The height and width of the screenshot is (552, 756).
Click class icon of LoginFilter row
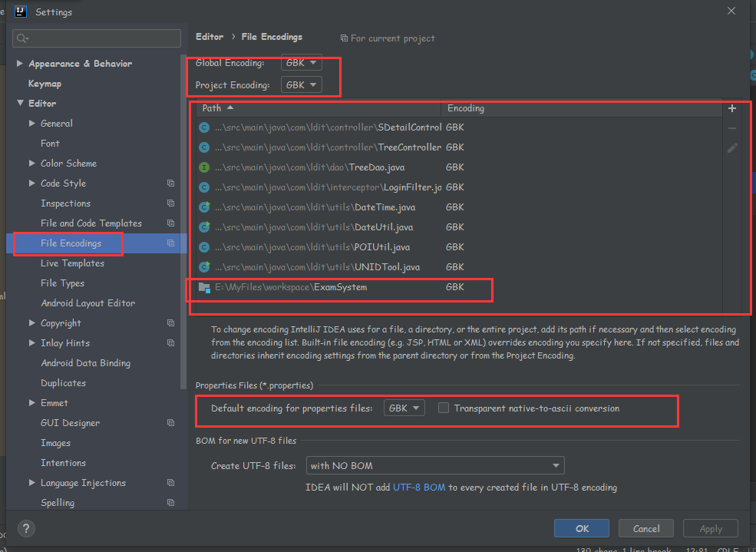204,187
